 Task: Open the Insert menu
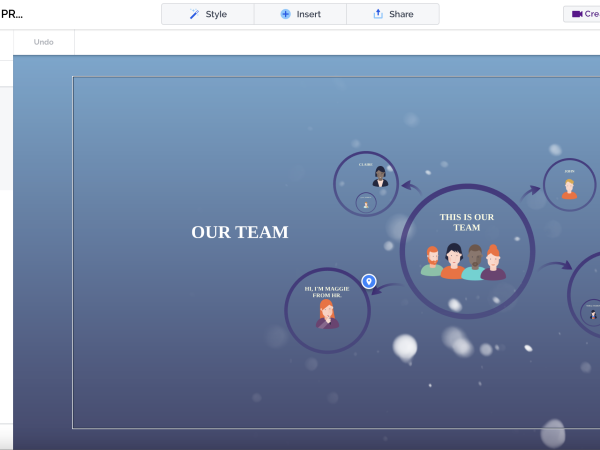(x=300, y=14)
